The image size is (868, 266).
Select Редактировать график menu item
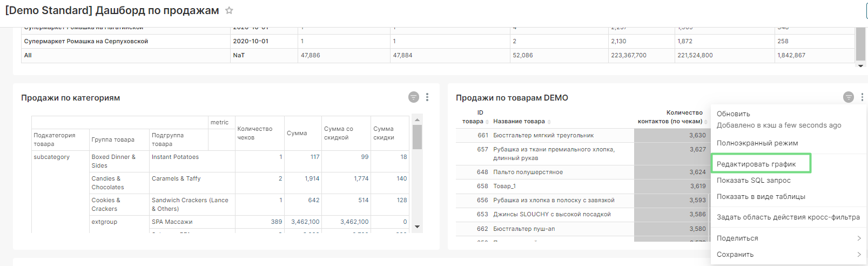(756, 164)
